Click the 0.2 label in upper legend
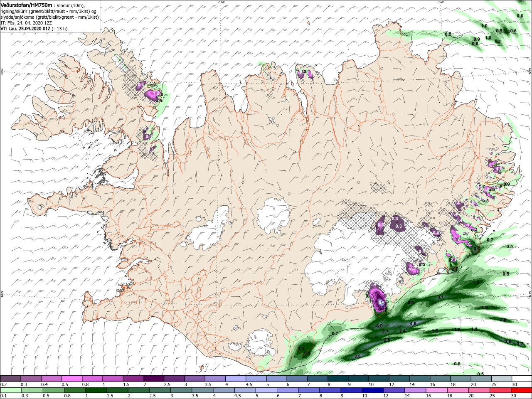 pos(3,384)
